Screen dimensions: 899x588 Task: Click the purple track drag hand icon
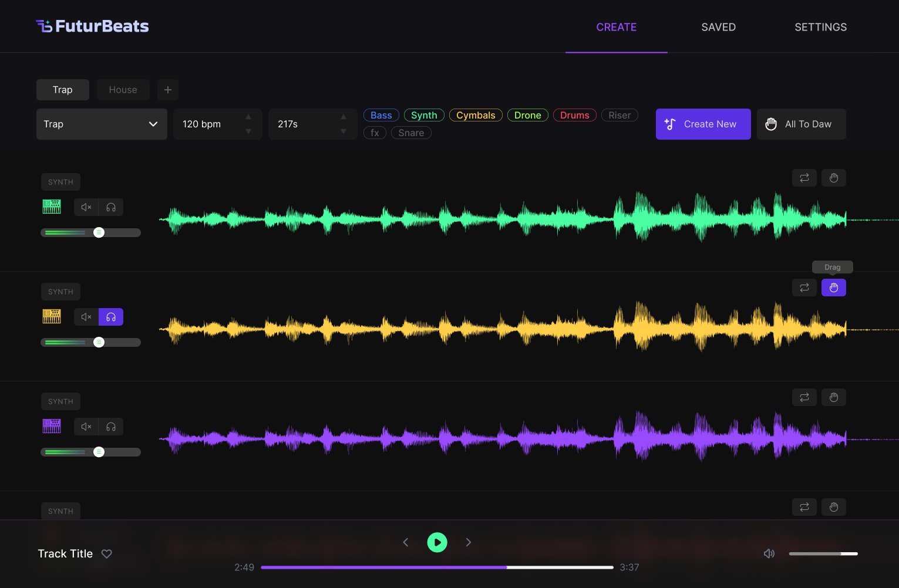pos(834,397)
